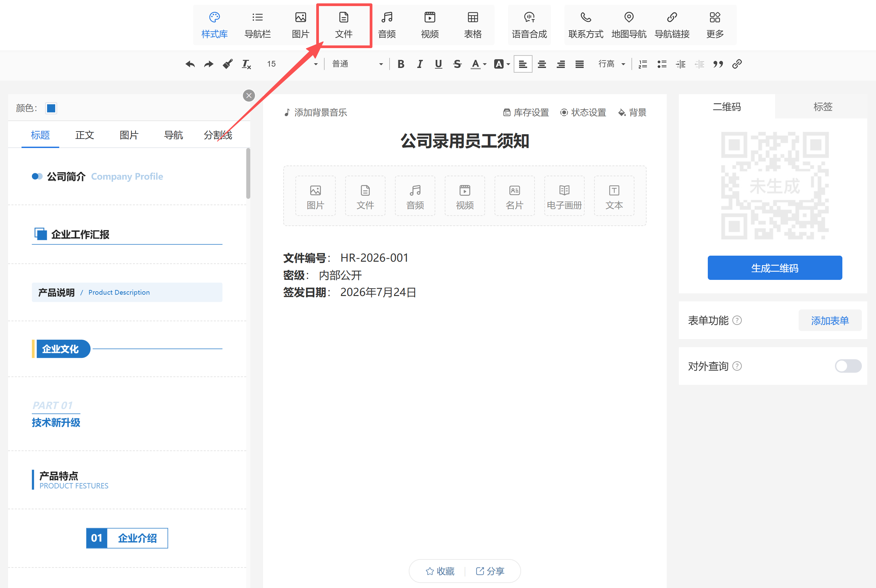Image resolution: width=876 pixels, height=588 pixels.
Task: Insert a block quote
Action: coord(718,64)
